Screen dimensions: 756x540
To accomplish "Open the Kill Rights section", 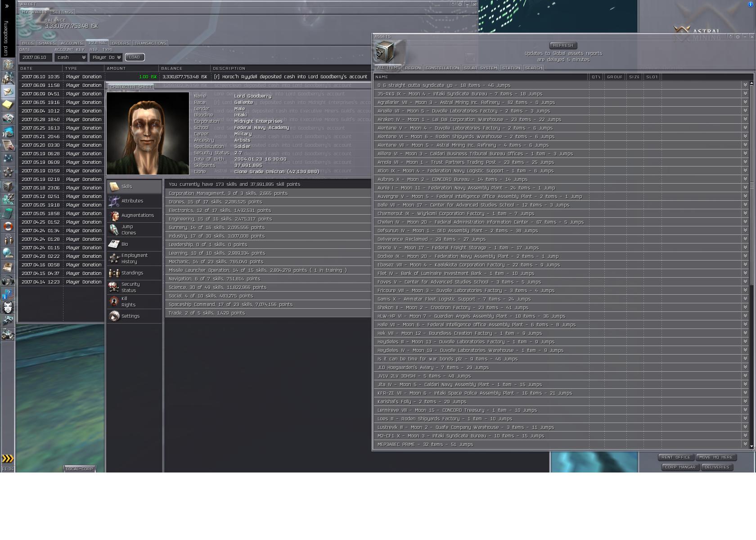I will [134, 301].
